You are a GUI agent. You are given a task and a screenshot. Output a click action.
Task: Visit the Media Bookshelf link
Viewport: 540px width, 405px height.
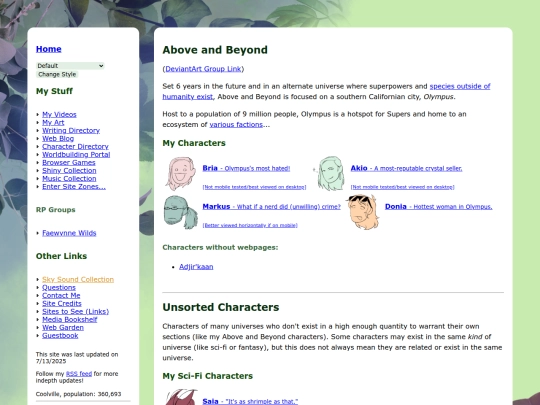point(70,319)
